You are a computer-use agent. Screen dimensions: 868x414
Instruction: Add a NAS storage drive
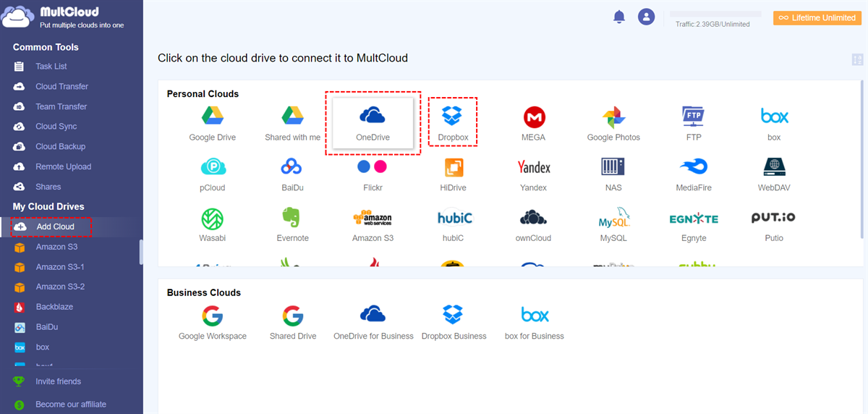pos(613,167)
